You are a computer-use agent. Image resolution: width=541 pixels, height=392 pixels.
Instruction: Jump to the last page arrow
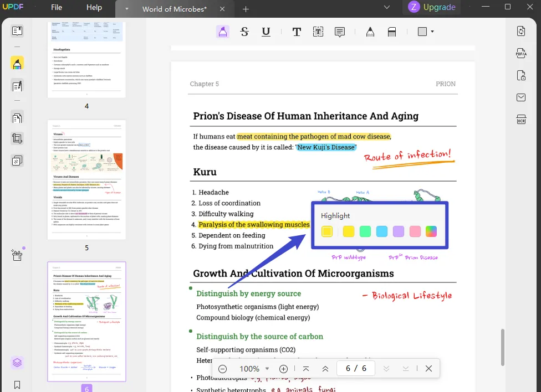405,369
